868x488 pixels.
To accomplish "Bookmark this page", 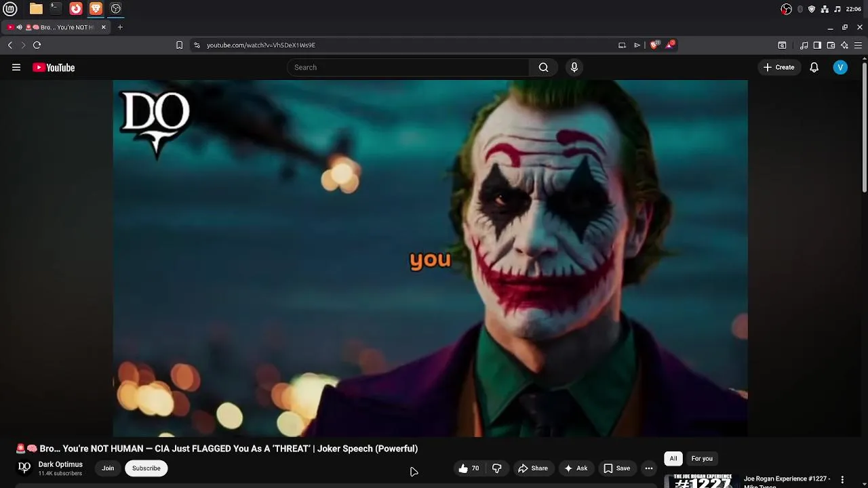I will 179,45.
